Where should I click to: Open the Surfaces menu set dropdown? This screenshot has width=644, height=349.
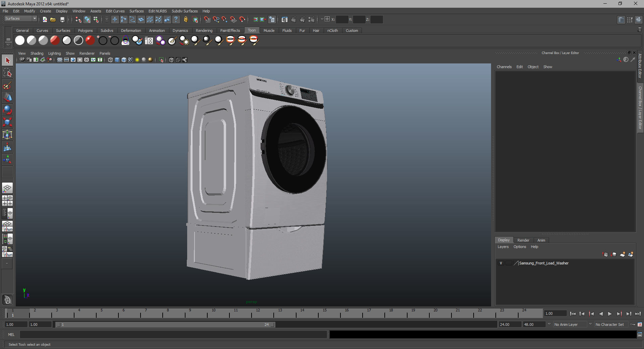20,18
